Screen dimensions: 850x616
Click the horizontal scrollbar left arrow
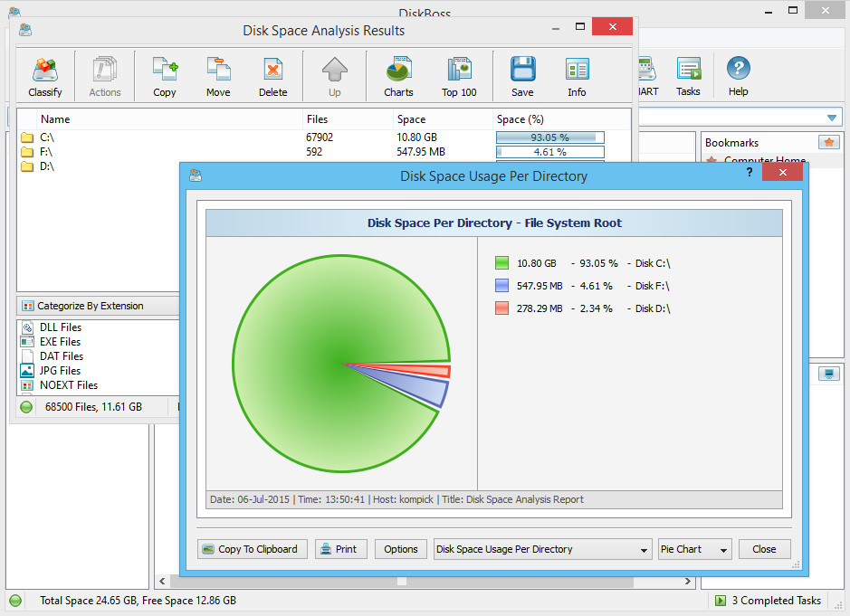(162, 582)
